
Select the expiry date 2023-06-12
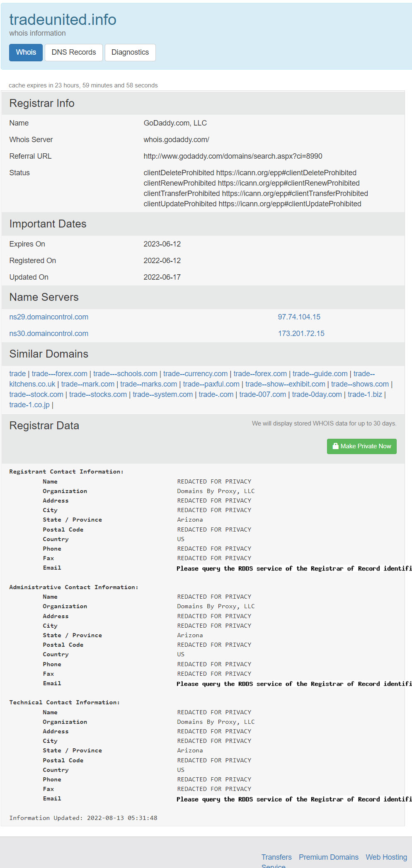pyautogui.click(x=162, y=244)
